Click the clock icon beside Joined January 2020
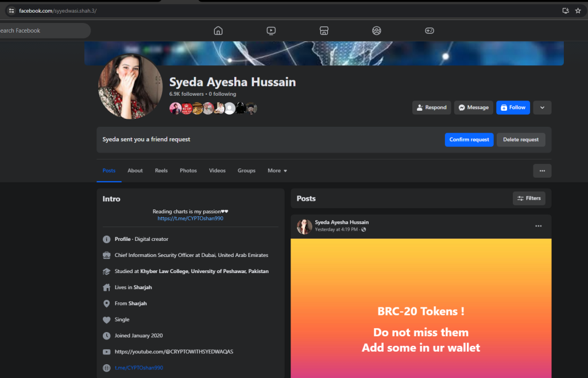The width and height of the screenshot is (588, 378). [106, 336]
